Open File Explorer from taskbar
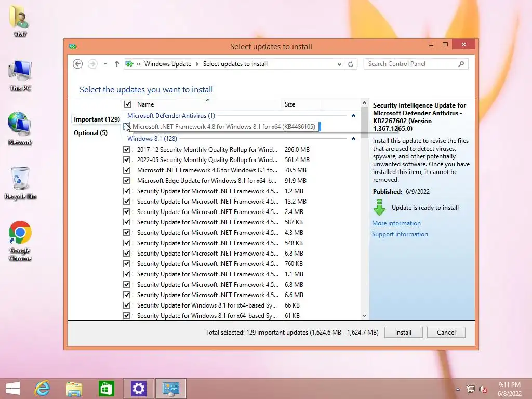 click(74, 389)
